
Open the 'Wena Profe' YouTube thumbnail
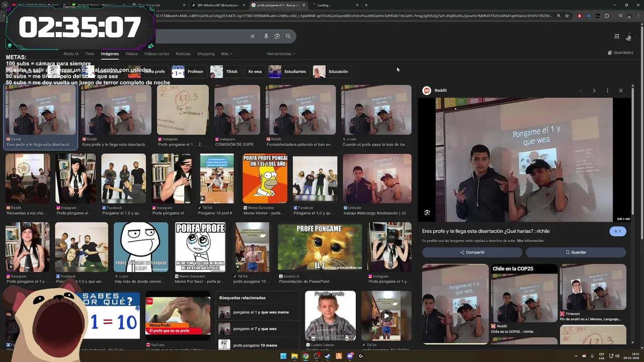pos(178,316)
